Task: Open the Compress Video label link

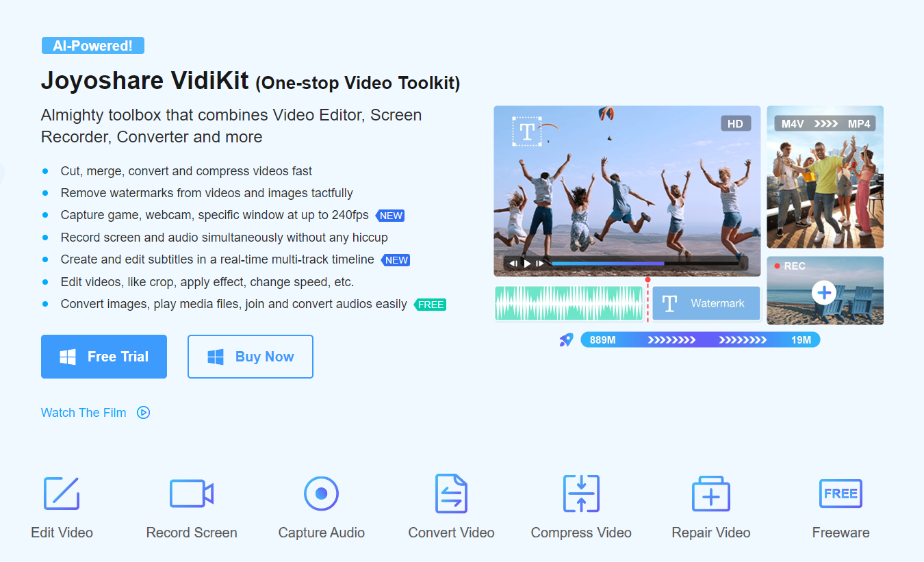Action: pyautogui.click(x=581, y=533)
